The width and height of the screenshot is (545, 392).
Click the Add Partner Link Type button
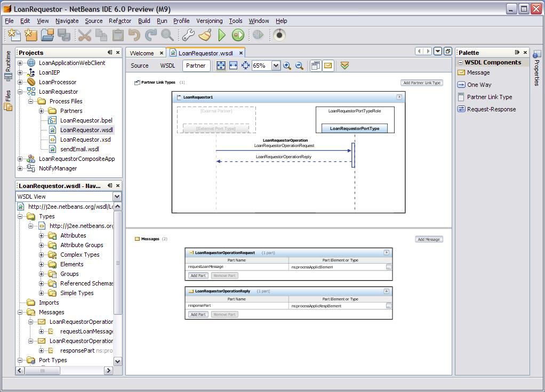pos(422,83)
